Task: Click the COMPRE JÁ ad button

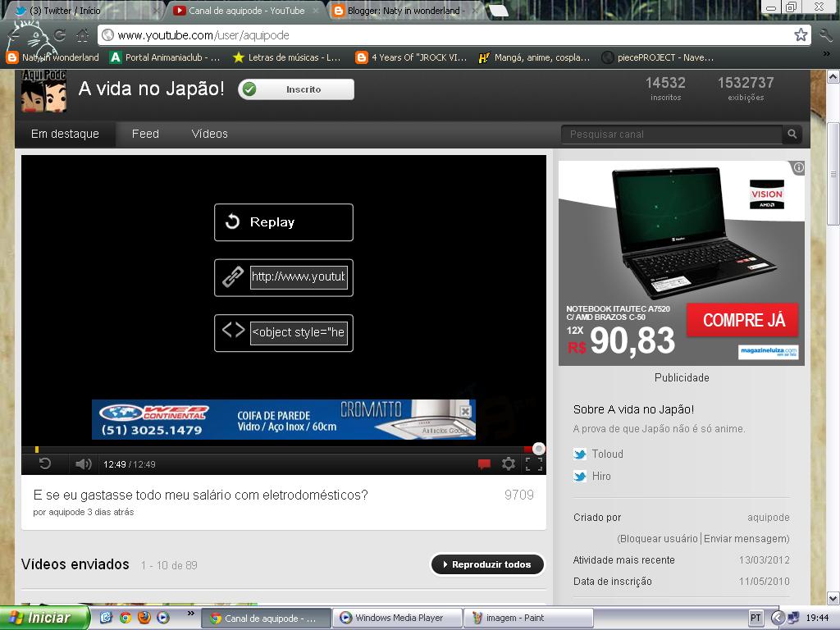Action: pyautogui.click(x=743, y=321)
